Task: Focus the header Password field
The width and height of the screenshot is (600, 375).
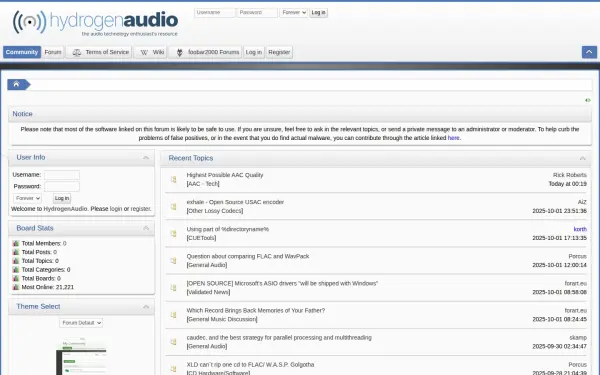Action: [257, 13]
